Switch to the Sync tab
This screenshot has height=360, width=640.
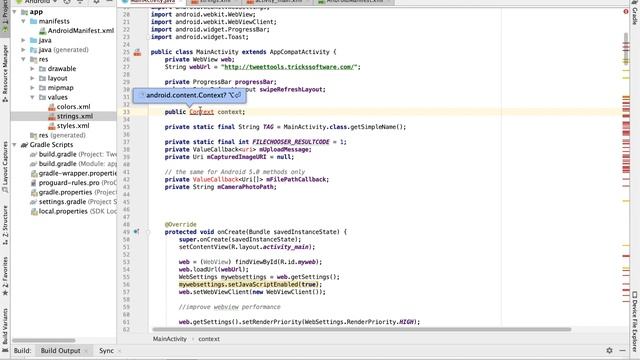point(106,351)
